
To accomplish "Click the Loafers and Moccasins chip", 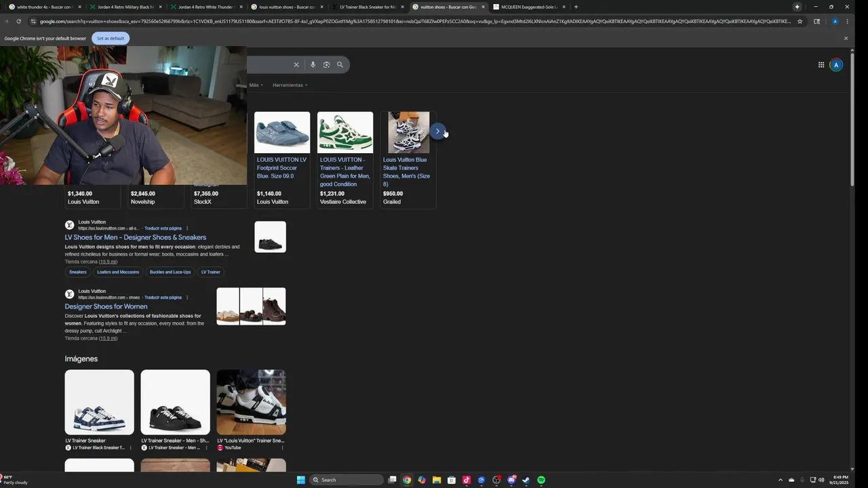I will pos(118,272).
